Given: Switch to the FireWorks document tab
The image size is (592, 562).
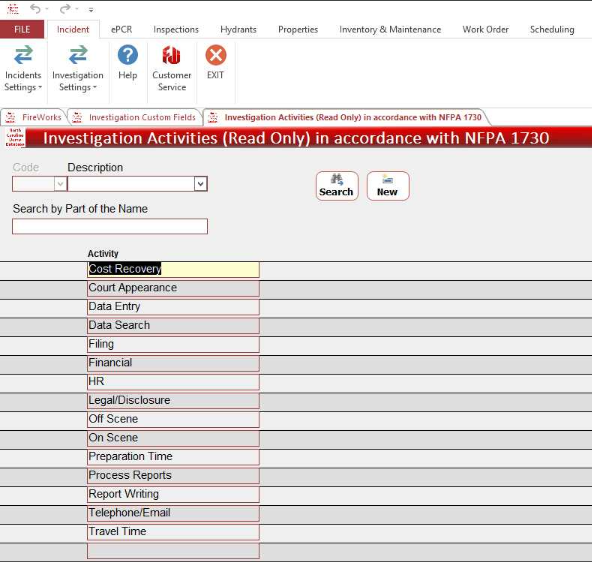Looking at the screenshot, I should click(x=34, y=117).
